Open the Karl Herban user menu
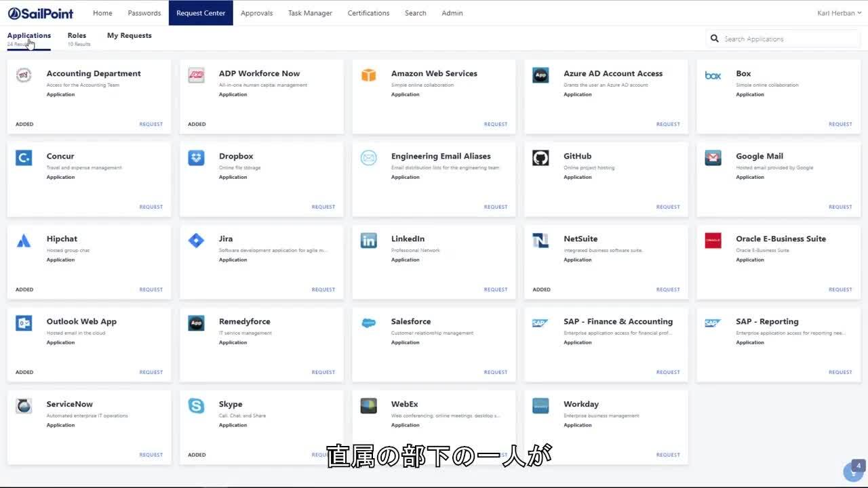Image resolution: width=868 pixels, height=488 pixels. 840,13
